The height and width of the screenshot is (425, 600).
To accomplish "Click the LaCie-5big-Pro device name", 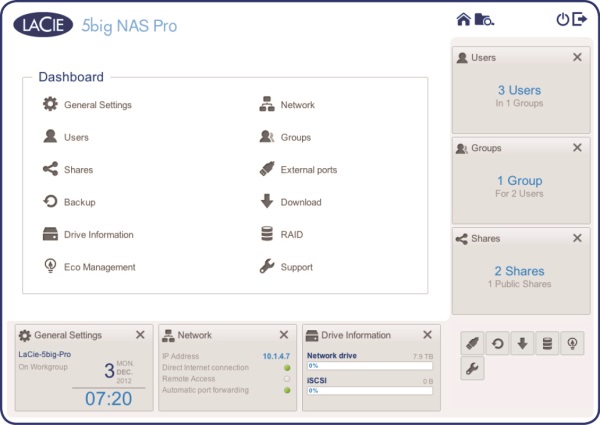I will point(45,355).
